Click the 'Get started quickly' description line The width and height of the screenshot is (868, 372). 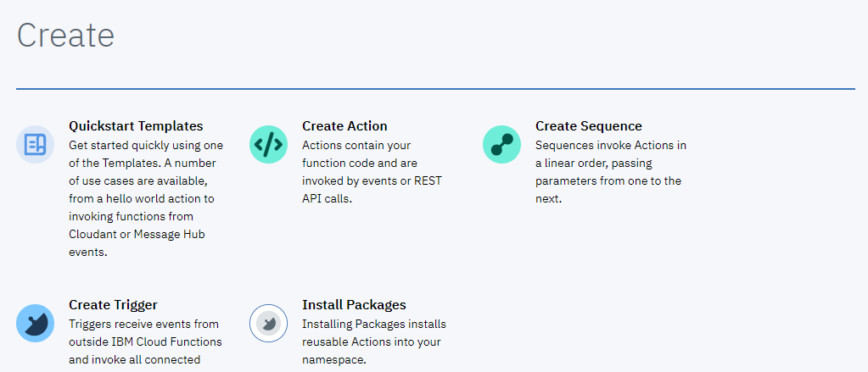[x=145, y=145]
